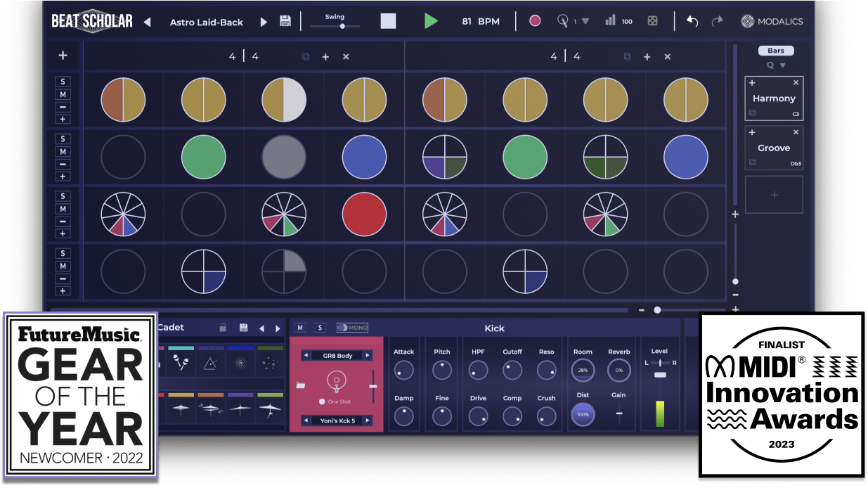The image size is (868, 488).
Task: Select the Harmony pattern block
Action: coord(774,98)
